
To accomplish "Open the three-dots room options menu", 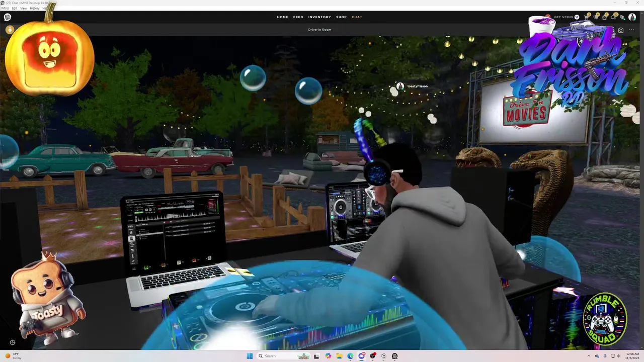I will tap(631, 30).
